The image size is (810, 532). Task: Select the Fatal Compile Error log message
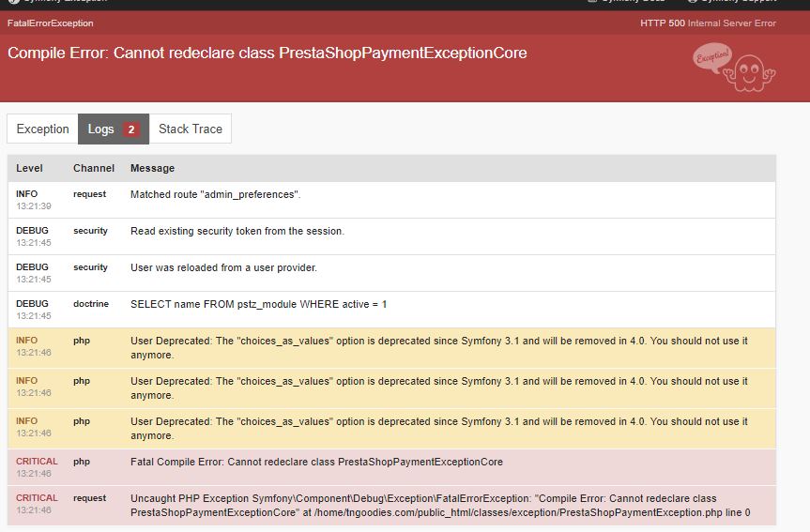tap(316, 462)
